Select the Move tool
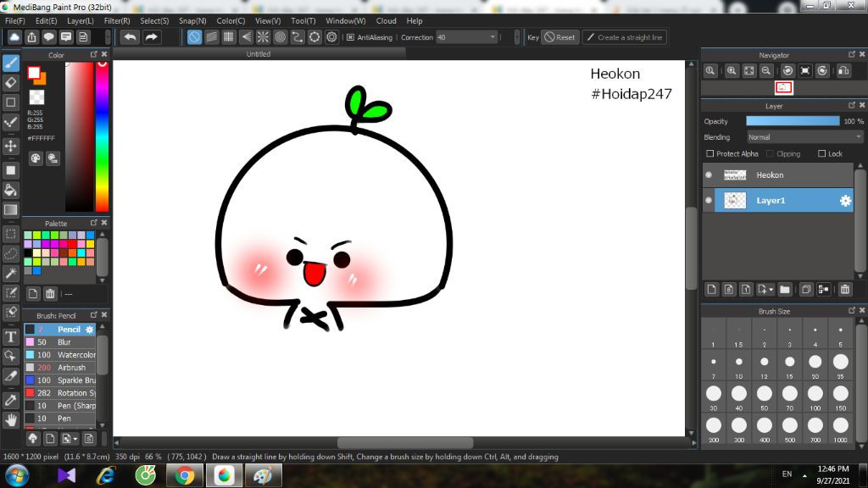The width and height of the screenshot is (868, 488). pyautogui.click(x=11, y=146)
